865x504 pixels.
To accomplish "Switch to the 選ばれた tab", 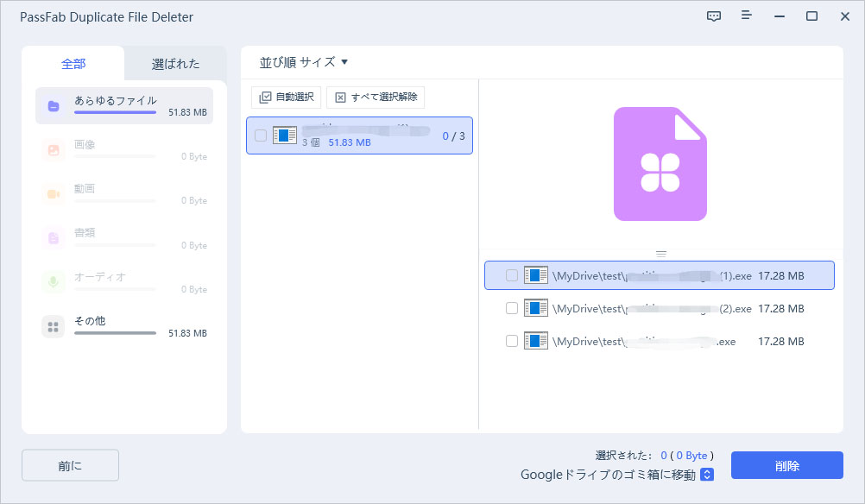I will point(175,64).
